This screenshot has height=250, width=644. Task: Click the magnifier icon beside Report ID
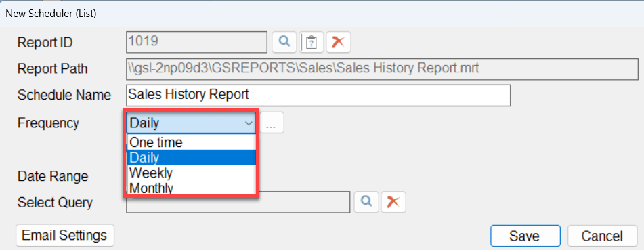(x=284, y=42)
